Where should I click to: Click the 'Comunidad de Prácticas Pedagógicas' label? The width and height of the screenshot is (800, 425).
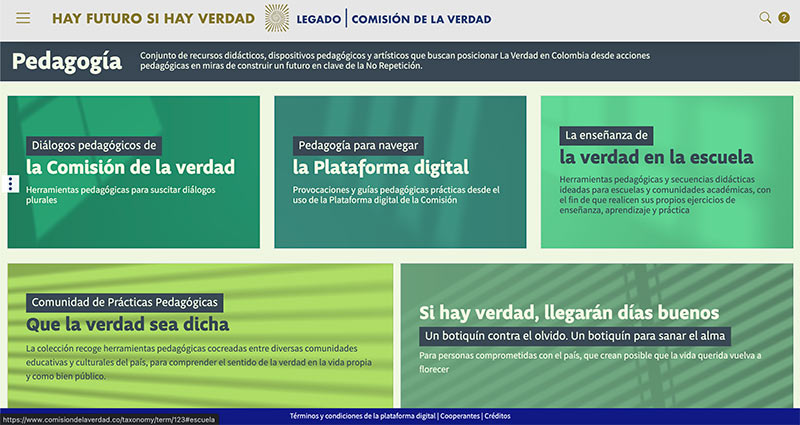[x=124, y=303]
